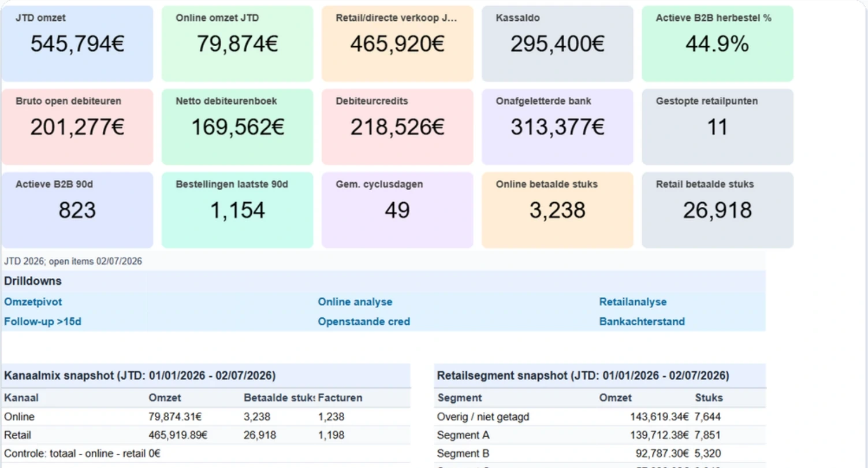Open the Openstaande cred link
Viewport: 868px width, 468px height.
pyautogui.click(x=364, y=321)
